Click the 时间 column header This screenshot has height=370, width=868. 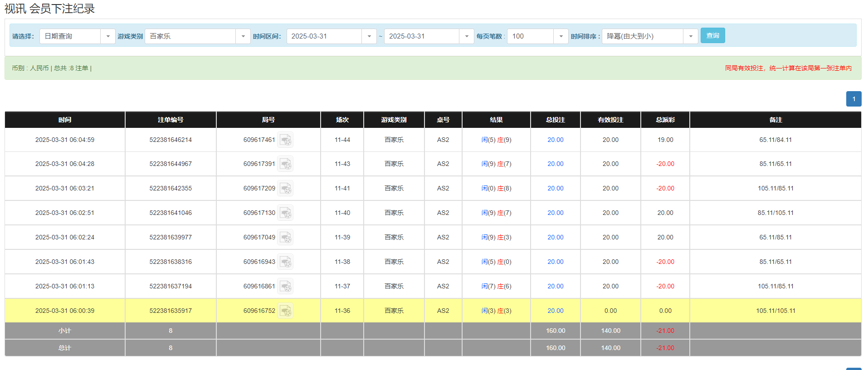[x=65, y=120]
